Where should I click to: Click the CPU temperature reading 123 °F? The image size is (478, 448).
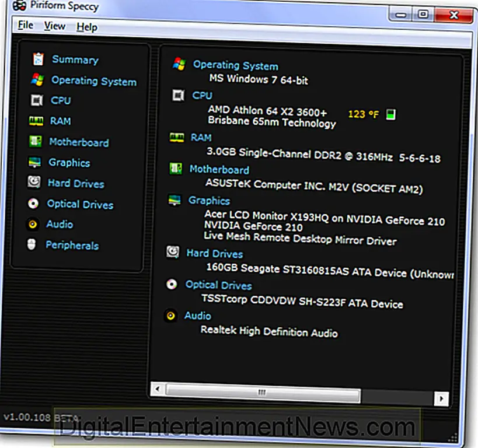(x=364, y=114)
